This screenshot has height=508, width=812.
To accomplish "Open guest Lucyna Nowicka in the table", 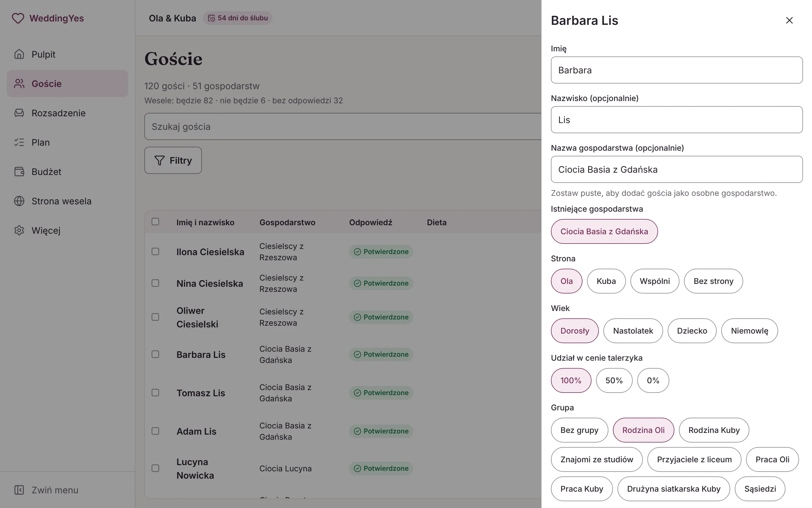I will pos(195,468).
